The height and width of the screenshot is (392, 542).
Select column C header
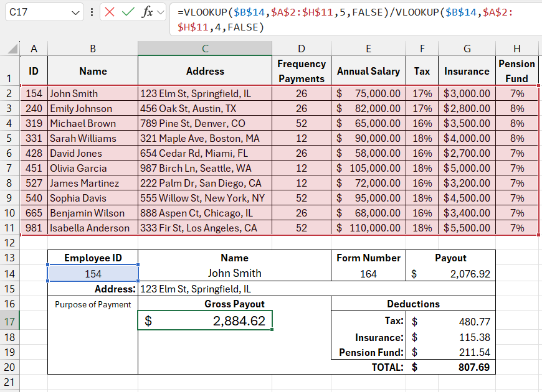click(x=205, y=49)
